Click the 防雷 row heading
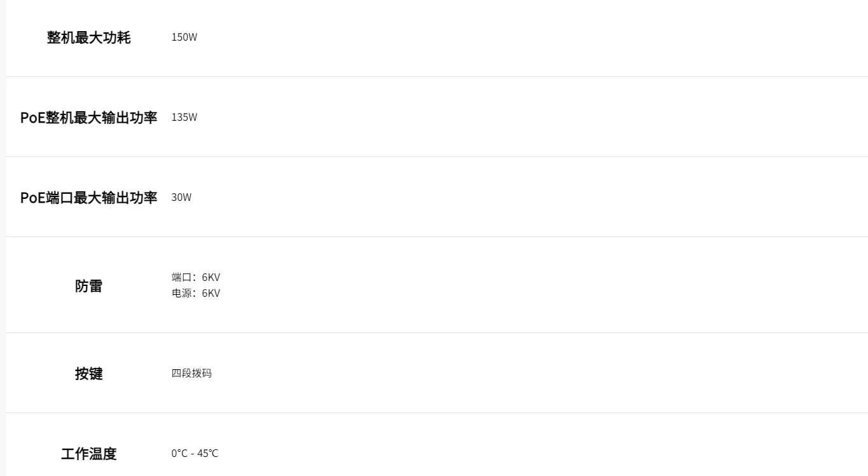The image size is (868, 476). point(88,286)
